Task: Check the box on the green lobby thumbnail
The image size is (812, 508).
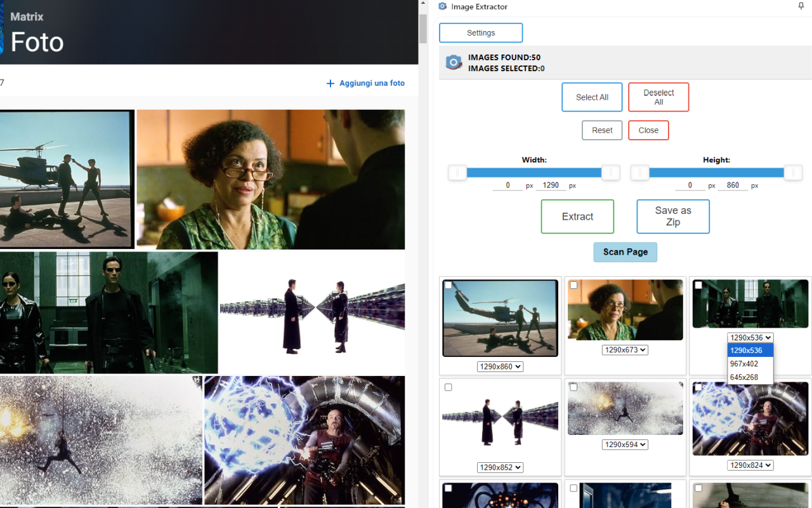Action: [698, 286]
